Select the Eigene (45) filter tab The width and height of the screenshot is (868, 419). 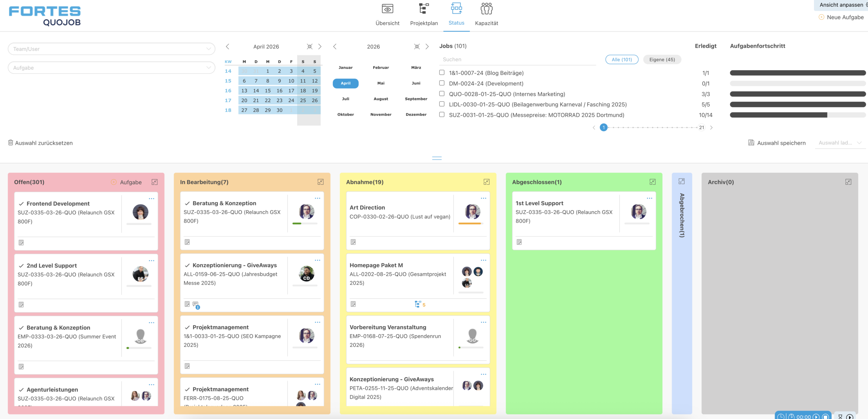[x=662, y=59]
